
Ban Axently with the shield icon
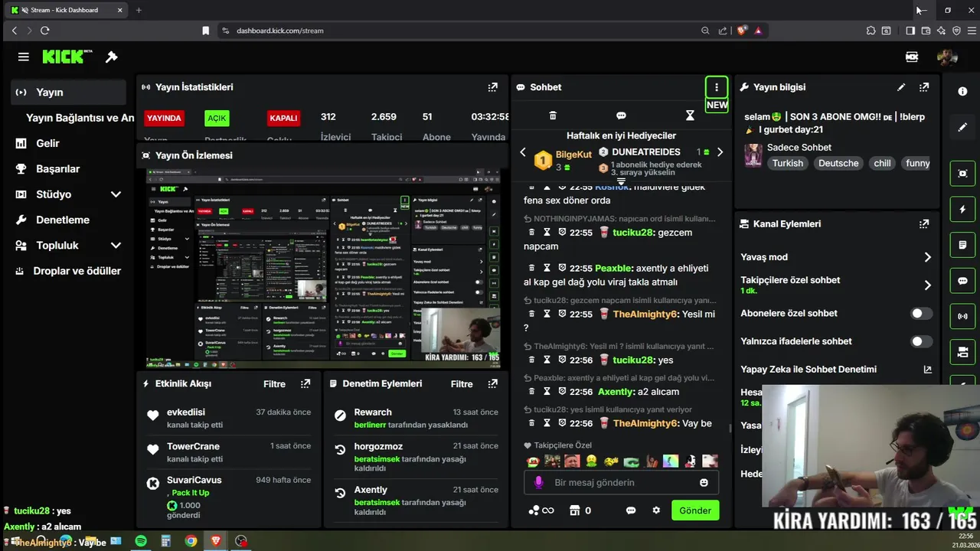pyautogui.click(x=562, y=392)
